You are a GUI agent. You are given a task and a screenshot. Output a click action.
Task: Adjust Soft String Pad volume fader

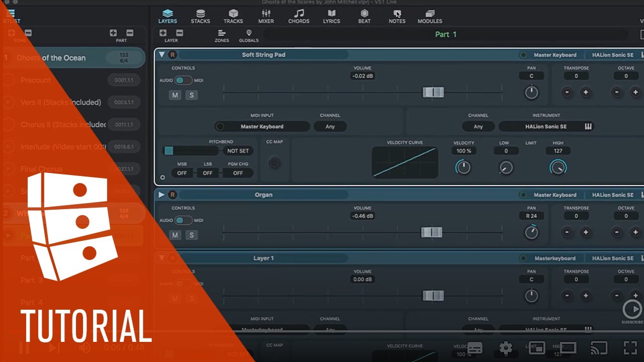(x=433, y=92)
